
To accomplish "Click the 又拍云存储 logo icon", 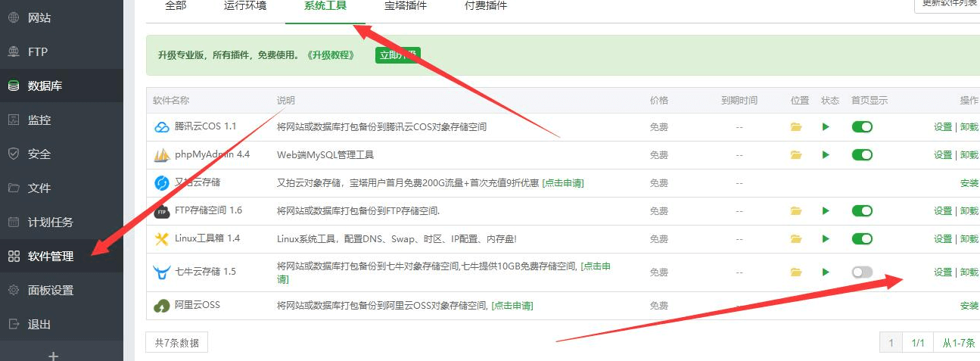I will coord(162,183).
